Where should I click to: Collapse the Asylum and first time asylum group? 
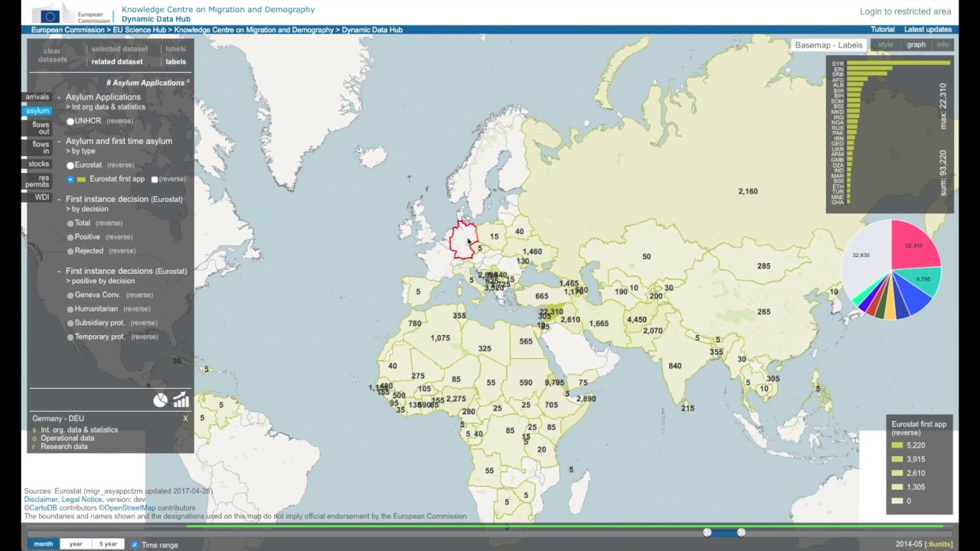point(59,141)
